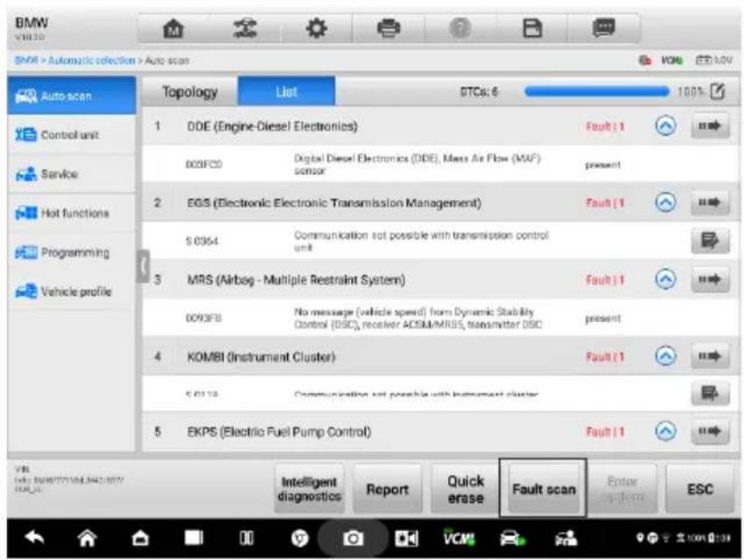
Task: Click the DSC vehicle speed message fault text
Action: coord(418,318)
